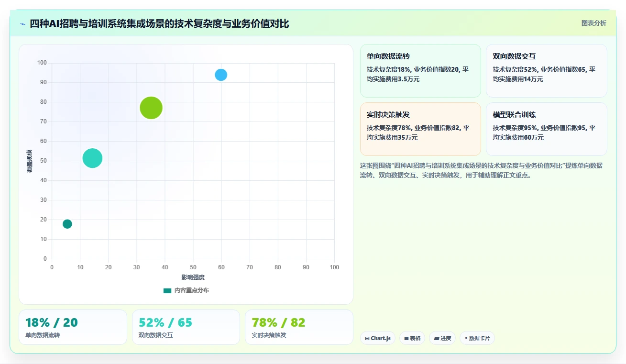The height and width of the screenshot is (364, 626).
Task: Click the 覆盖规模 y-axis title
Action: 29,161
